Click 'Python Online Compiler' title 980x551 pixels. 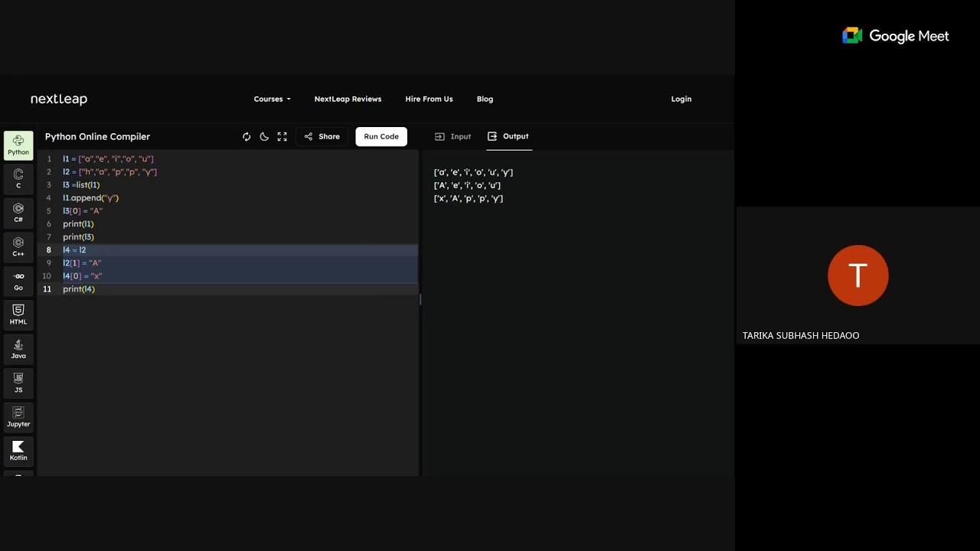coord(97,136)
